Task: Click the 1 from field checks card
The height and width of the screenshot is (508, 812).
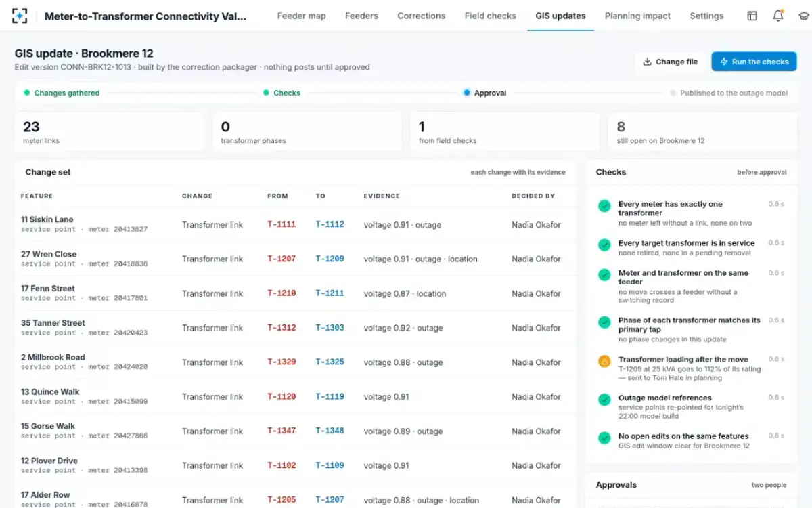Action: click(x=505, y=131)
